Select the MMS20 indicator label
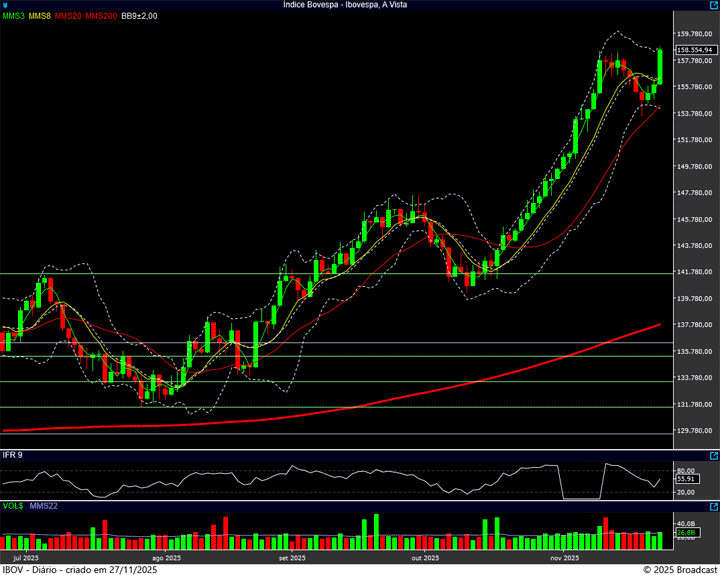The height and width of the screenshot is (575, 720). pos(68,16)
